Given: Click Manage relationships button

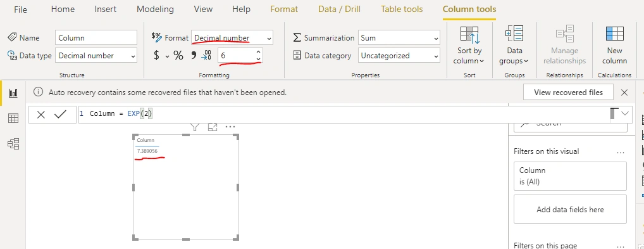Looking at the screenshot, I should pos(564,45).
